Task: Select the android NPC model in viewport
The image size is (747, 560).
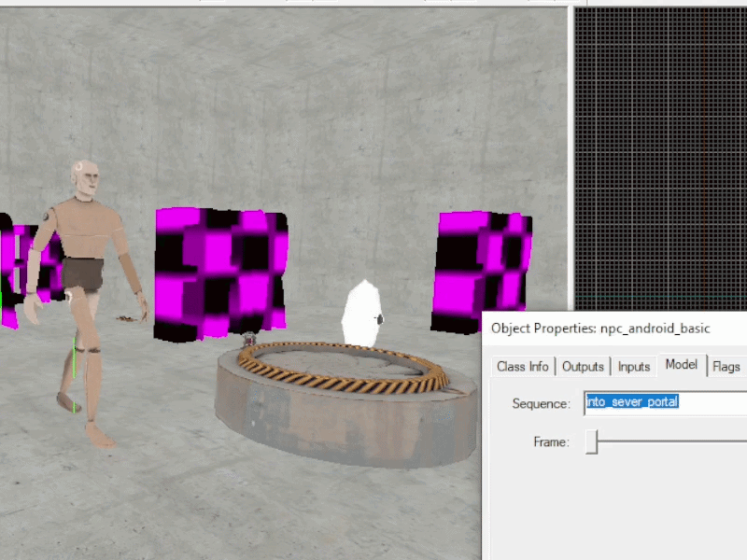Action: (85, 301)
